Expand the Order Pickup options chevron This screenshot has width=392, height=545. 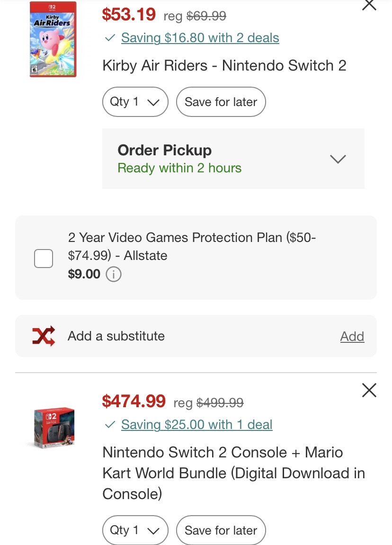tap(338, 159)
